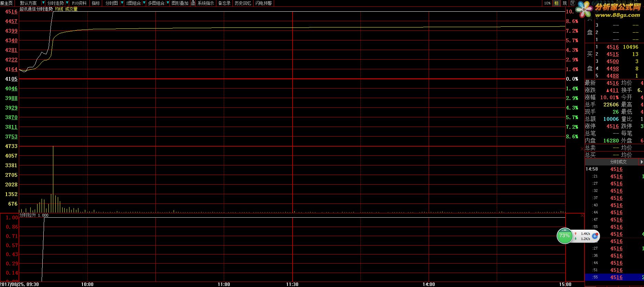Close the 分时拉升 indicator sub-panel

pos(582,216)
